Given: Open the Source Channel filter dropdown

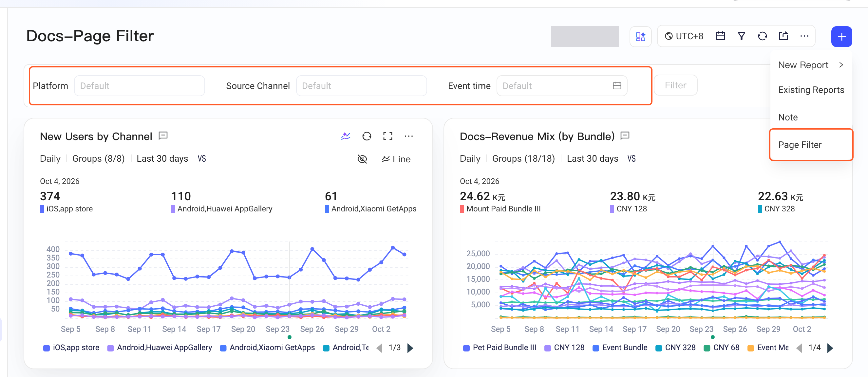Looking at the screenshot, I should [x=361, y=86].
